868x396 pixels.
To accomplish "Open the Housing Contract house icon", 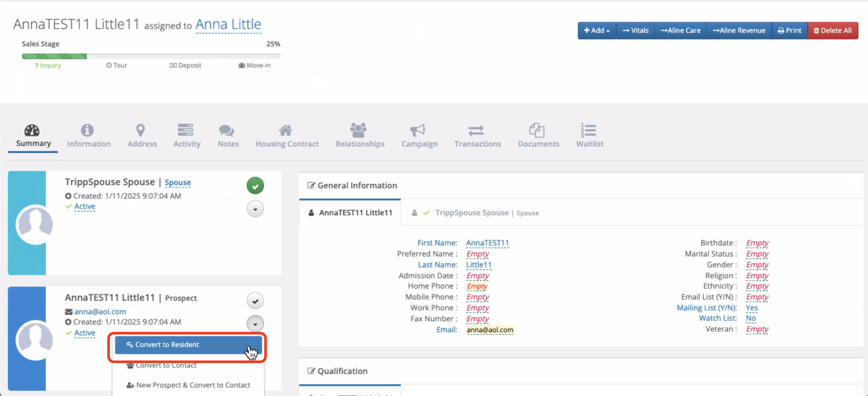I will (285, 130).
